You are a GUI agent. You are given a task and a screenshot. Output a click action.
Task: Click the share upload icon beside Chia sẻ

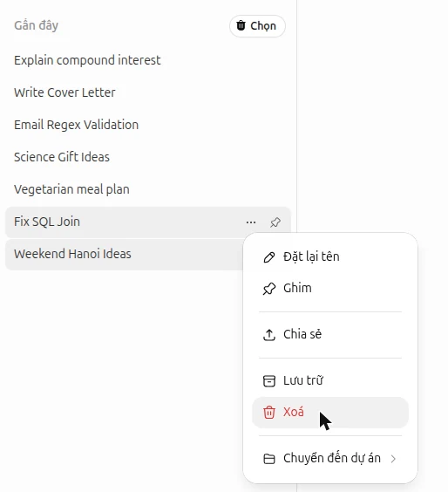[x=269, y=334]
